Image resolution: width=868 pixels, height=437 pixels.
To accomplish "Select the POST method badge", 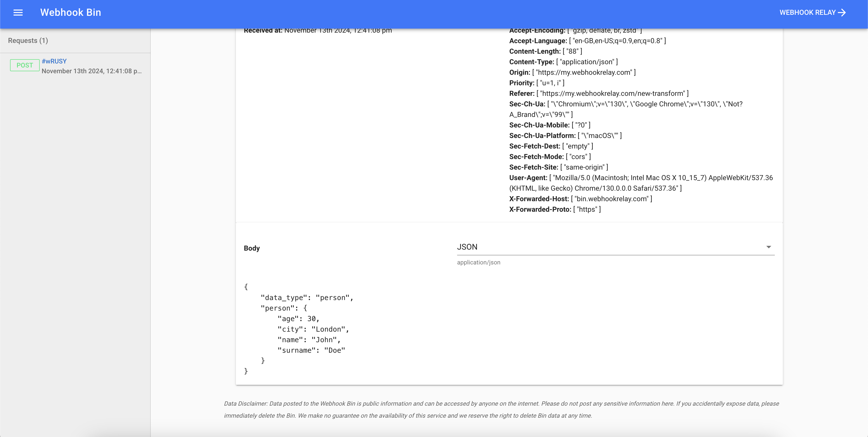I will click(25, 65).
